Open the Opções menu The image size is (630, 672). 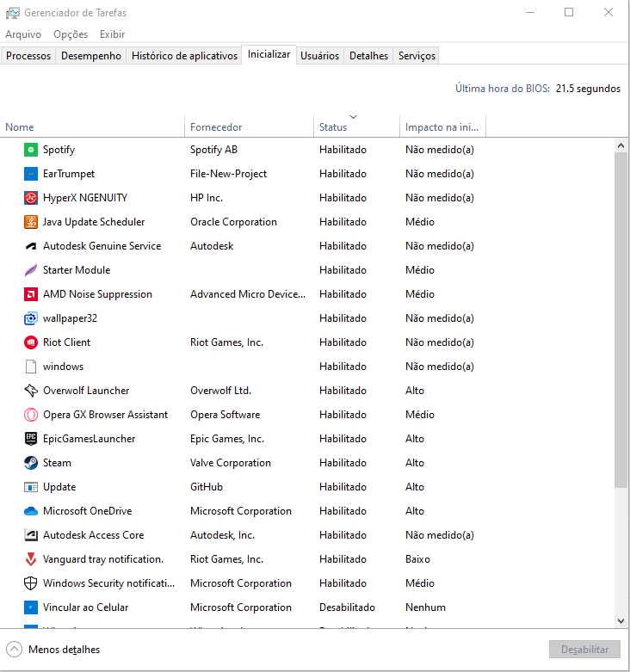[71, 34]
